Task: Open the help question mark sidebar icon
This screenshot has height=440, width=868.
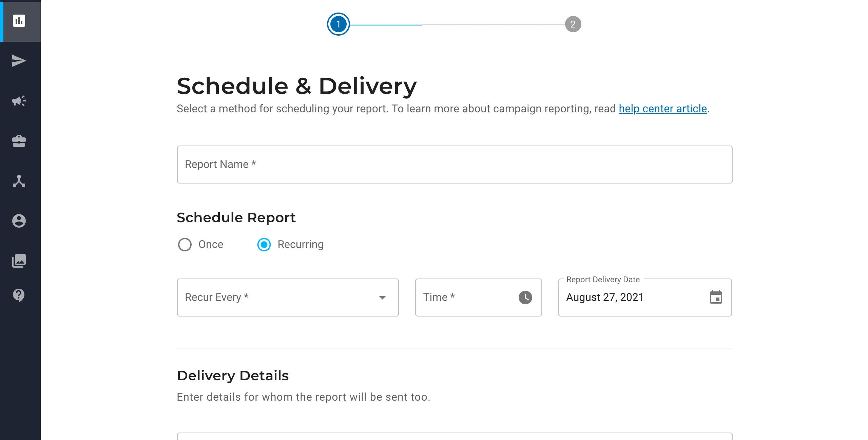Action: coord(19,295)
